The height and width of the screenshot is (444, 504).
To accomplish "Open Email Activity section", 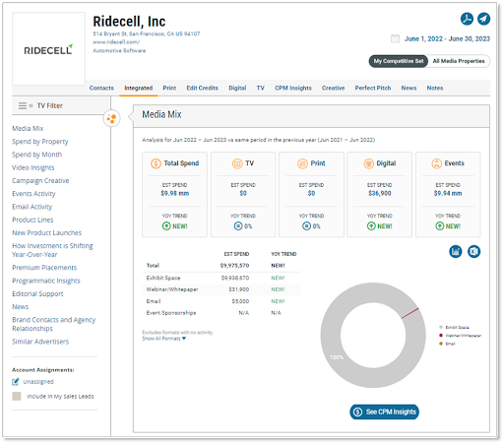I will tap(32, 207).
